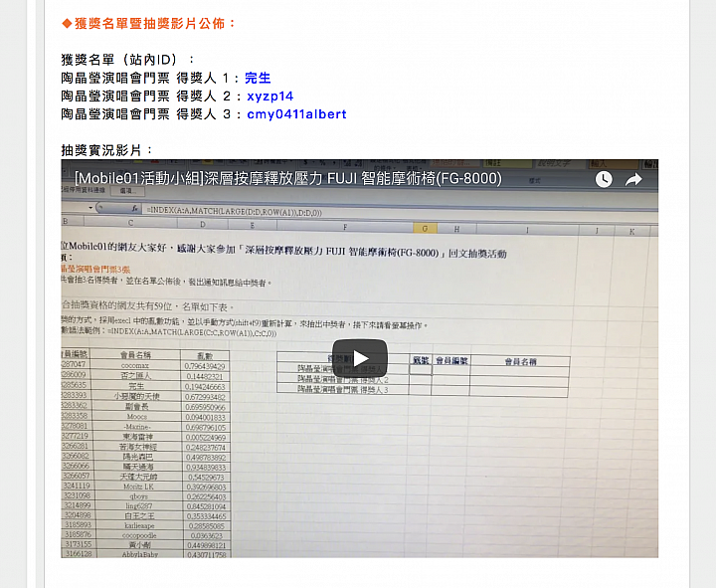This screenshot has height=588, width=716.
Task: Click the video Share arrow icon
Action: [x=633, y=179]
